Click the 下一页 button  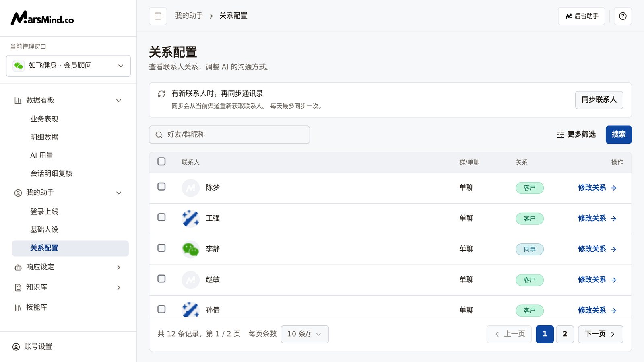pyautogui.click(x=601, y=334)
